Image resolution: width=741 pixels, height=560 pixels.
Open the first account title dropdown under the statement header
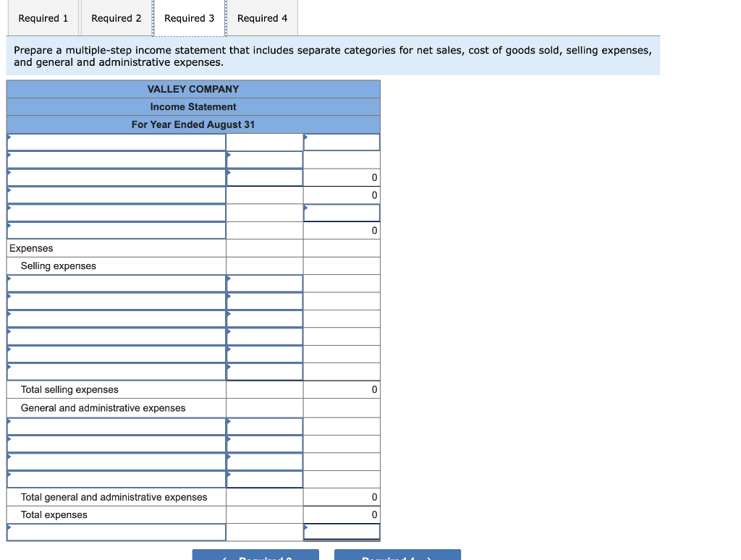click(116, 142)
